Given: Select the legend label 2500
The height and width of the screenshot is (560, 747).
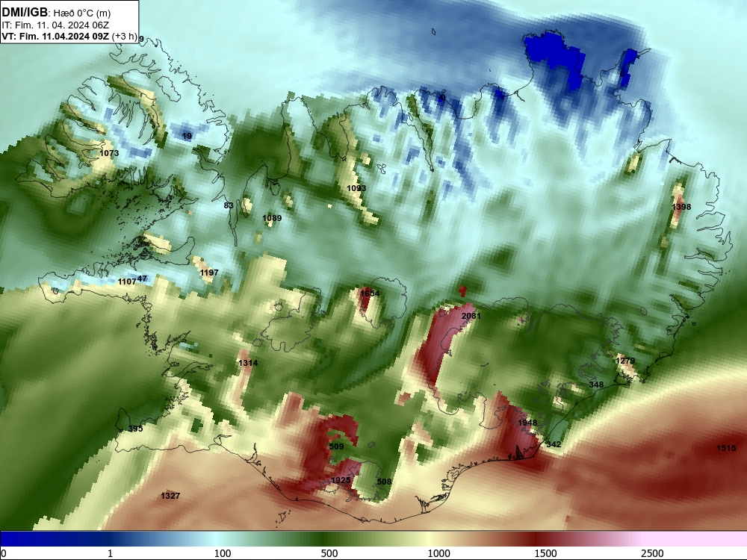Looking at the screenshot, I should pos(652,553).
